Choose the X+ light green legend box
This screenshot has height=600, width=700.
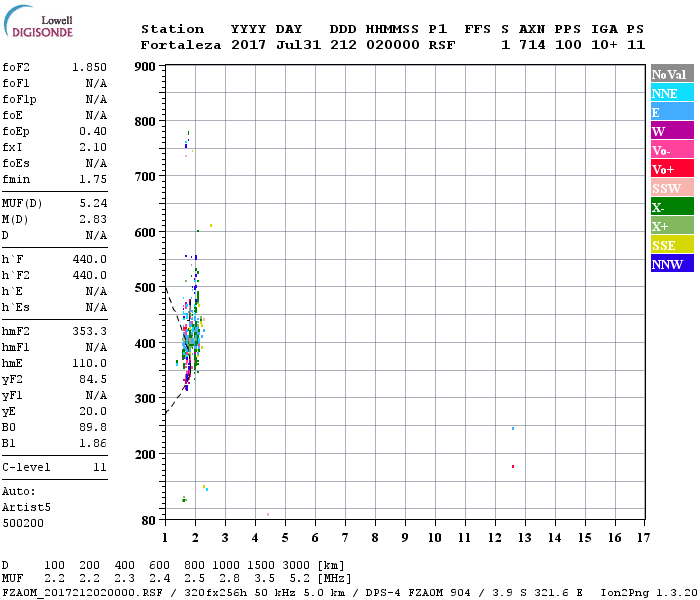672,226
